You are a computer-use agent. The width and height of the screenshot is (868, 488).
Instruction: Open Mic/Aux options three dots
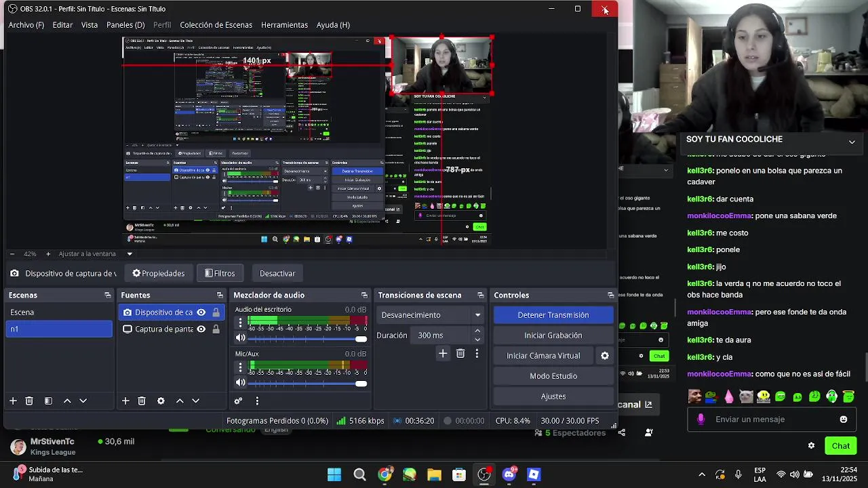[x=240, y=367]
